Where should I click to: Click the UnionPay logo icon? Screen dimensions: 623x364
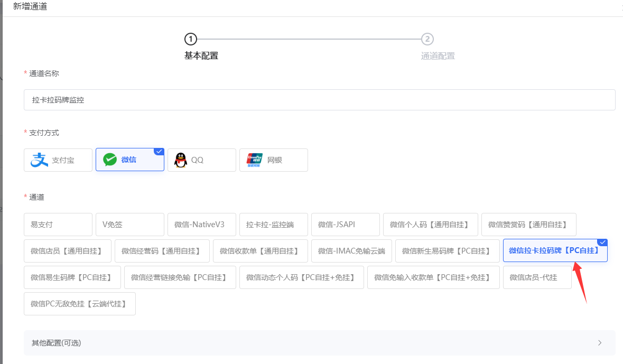(x=255, y=160)
